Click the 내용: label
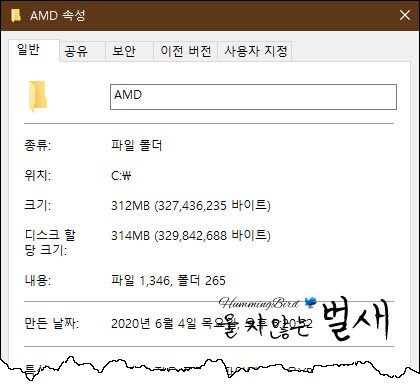Image resolution: width=420 pixels, height=387 pixels. click(37, 280)
